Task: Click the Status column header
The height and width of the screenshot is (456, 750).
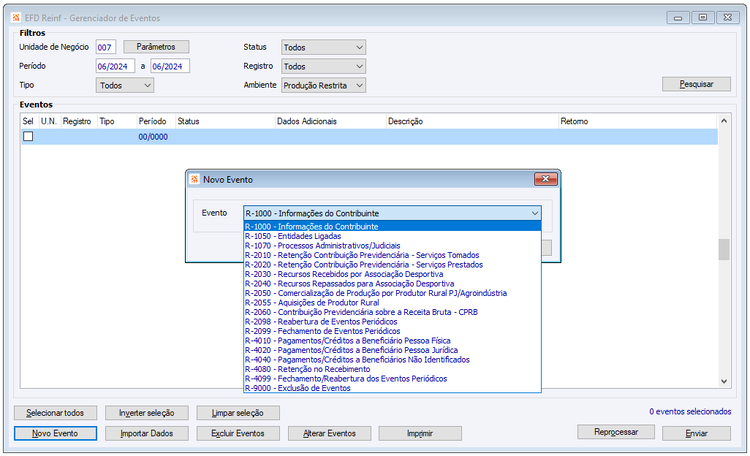Action: pyautogui.click(x=224, y=122)
